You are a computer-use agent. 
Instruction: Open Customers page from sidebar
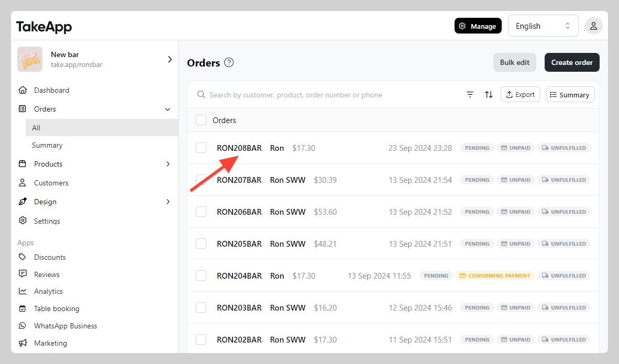click(51, 183)
